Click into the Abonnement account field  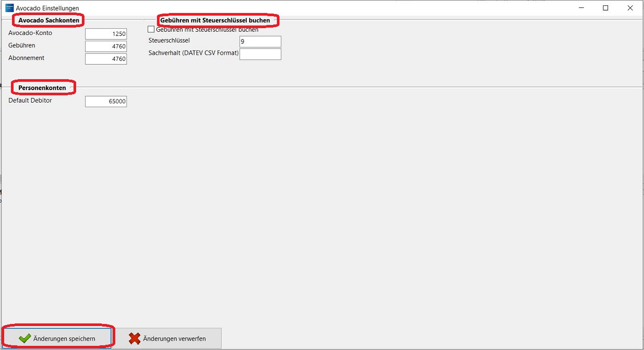pyautogui.click(x=106, y=59)
